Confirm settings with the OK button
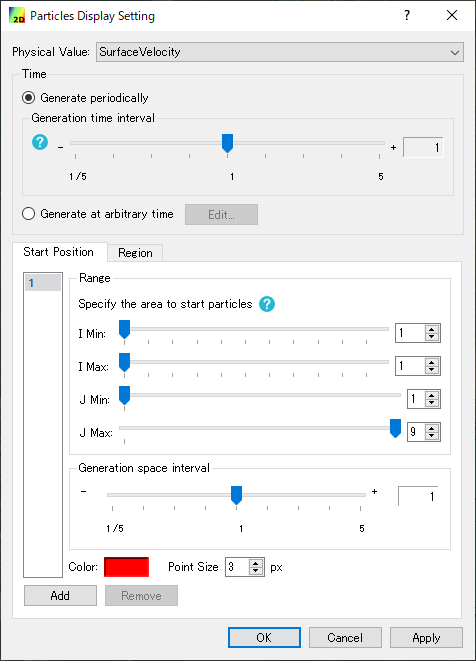Screen dimensions: 476x661 pyautogui.click(x=264, y=637)
